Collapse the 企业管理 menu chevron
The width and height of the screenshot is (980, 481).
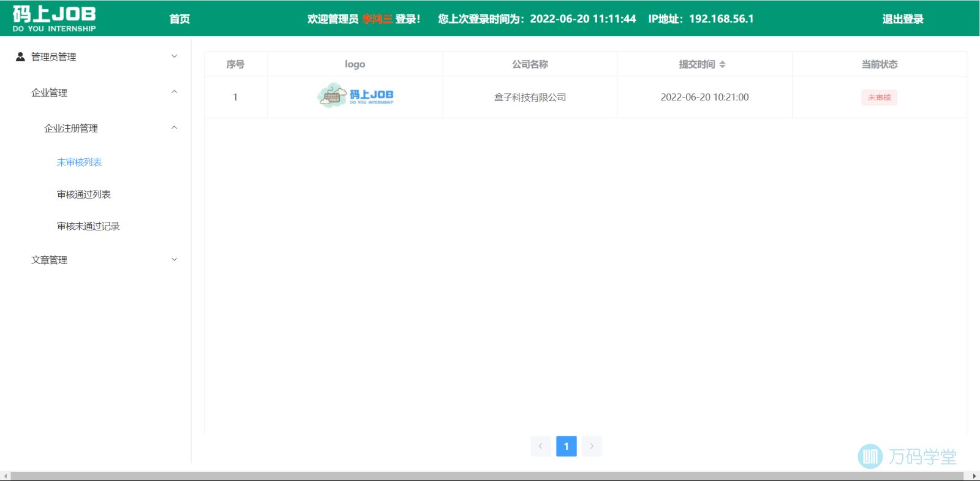pyautogui.click(x=174, y=92)
